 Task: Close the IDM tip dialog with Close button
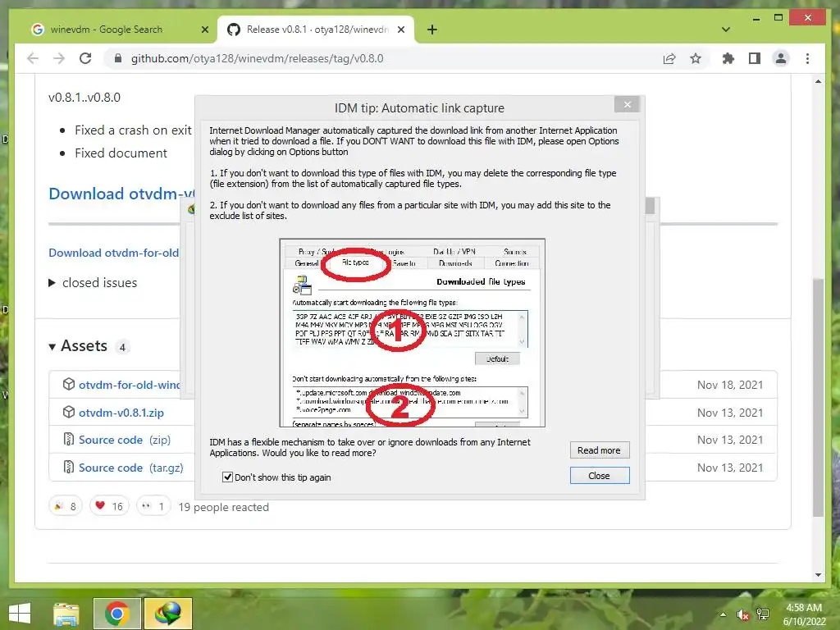(x=599, y=476)
